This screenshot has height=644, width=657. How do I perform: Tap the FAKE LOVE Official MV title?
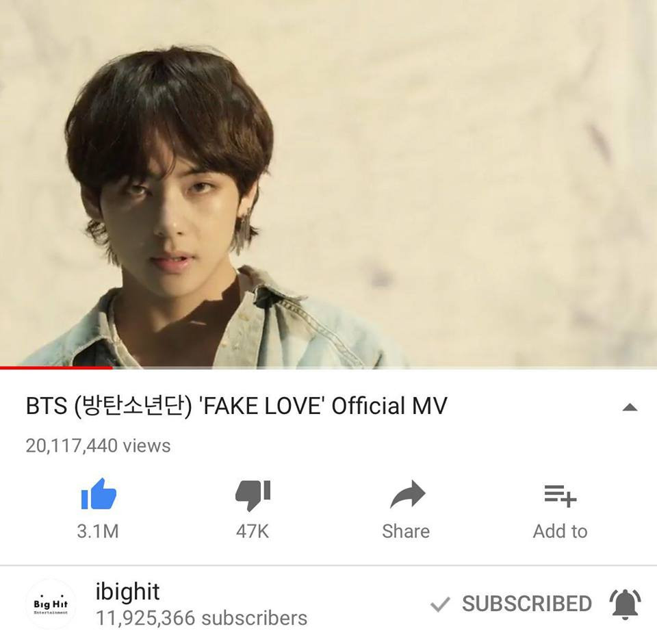pyautogui.click(x=236, y=406)
